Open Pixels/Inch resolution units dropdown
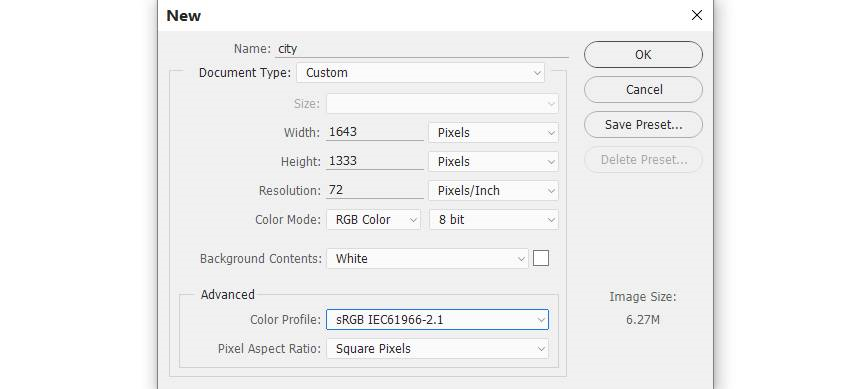850x389 pixels. click(493, 191)
